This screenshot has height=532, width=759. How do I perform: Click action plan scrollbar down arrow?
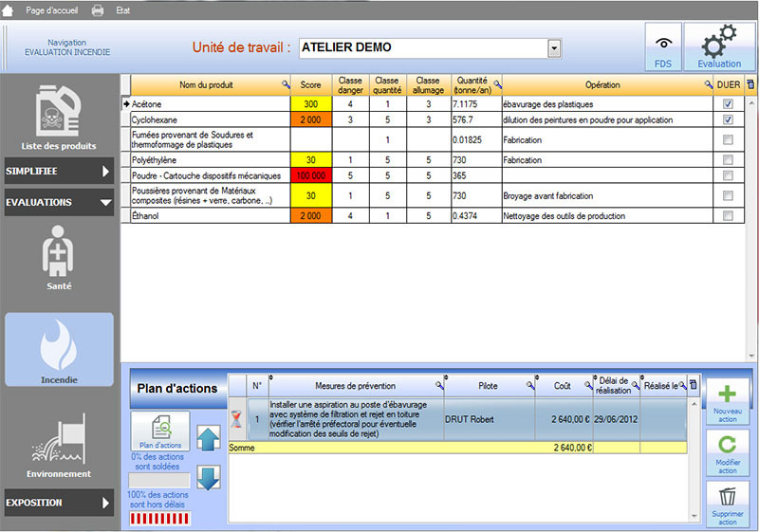(694, 516)
